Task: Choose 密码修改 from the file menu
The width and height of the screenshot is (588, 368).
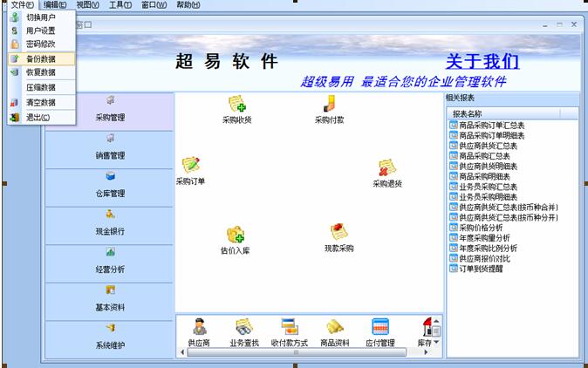Action: pyautogui.click(x=41, y=44)
